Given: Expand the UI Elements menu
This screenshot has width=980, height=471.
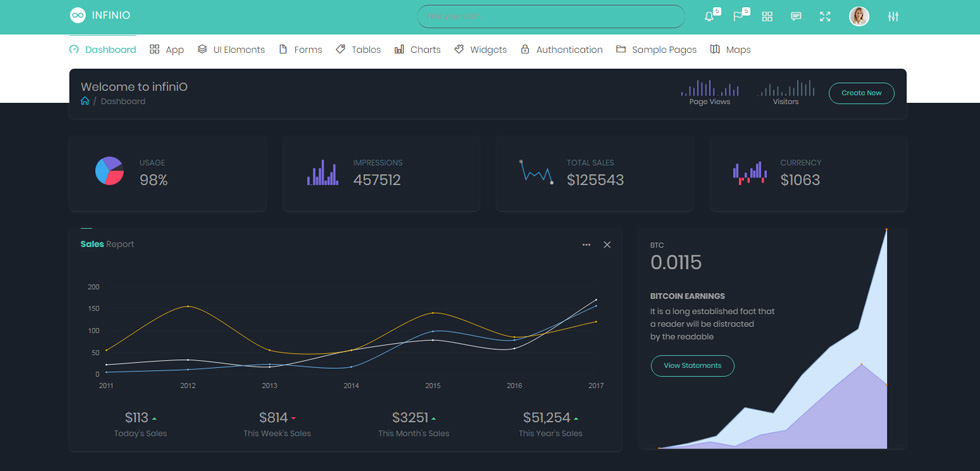Looking at the screenshot, I should pos(231,49).
